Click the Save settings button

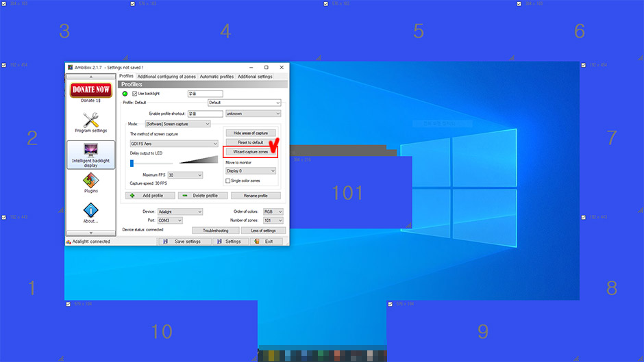185,242
